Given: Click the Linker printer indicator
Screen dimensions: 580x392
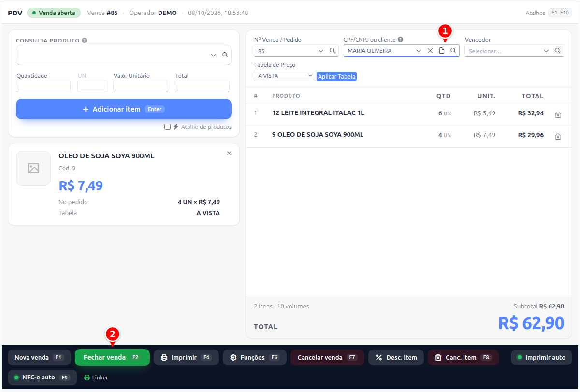Looking at the screenshot, I should [x=96, y=378].
